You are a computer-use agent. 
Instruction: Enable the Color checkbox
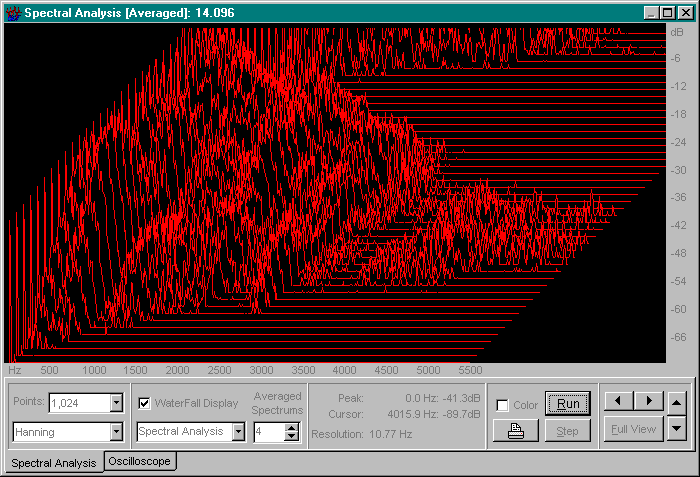pos(503,405)
